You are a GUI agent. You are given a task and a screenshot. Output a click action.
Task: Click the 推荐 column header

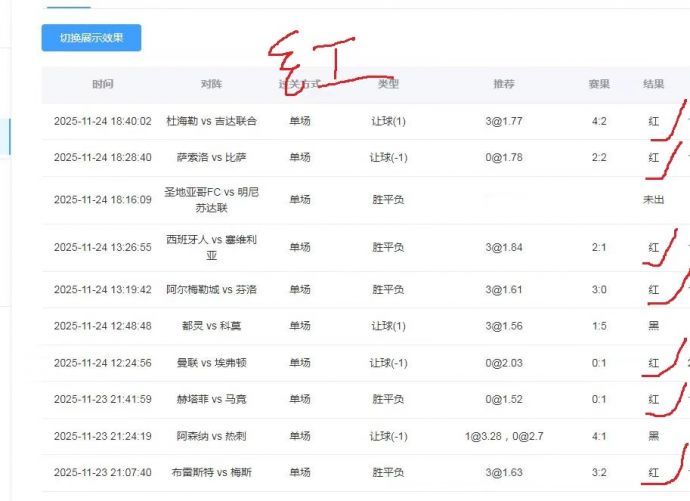[x=504, y=85]
